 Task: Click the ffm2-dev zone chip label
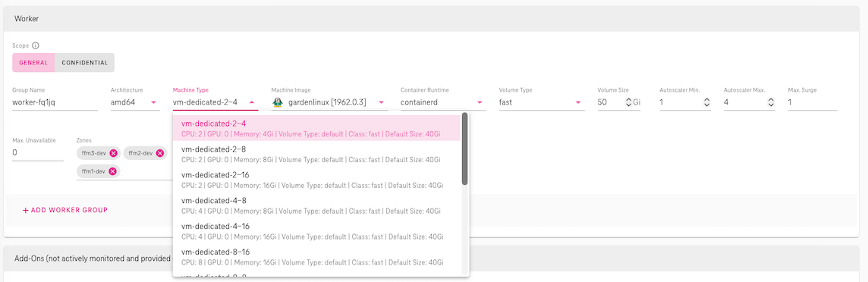(140, 153)
